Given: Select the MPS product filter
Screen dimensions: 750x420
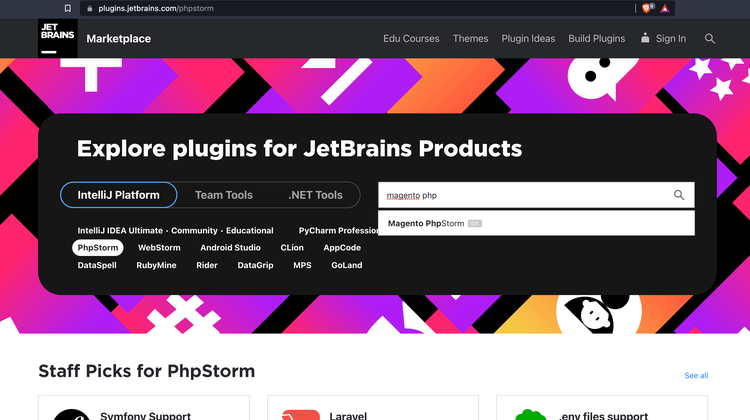Looking at the screenshot, I should coord(302,265).
